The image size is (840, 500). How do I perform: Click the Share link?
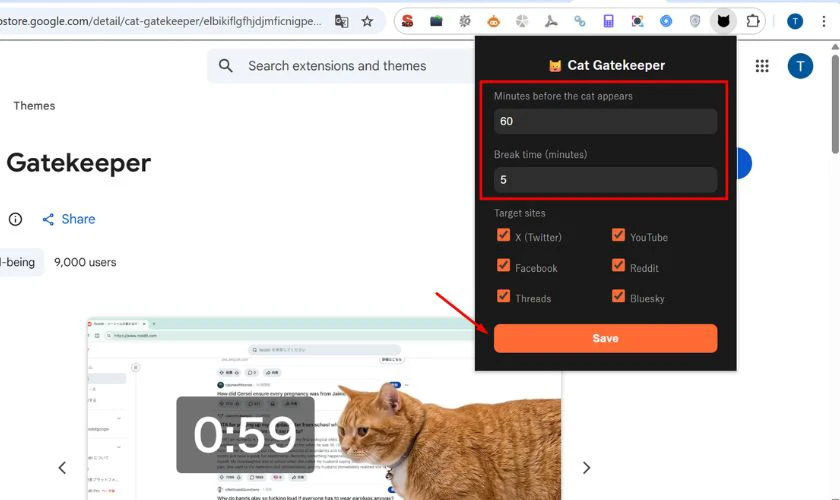pos(69,219)
